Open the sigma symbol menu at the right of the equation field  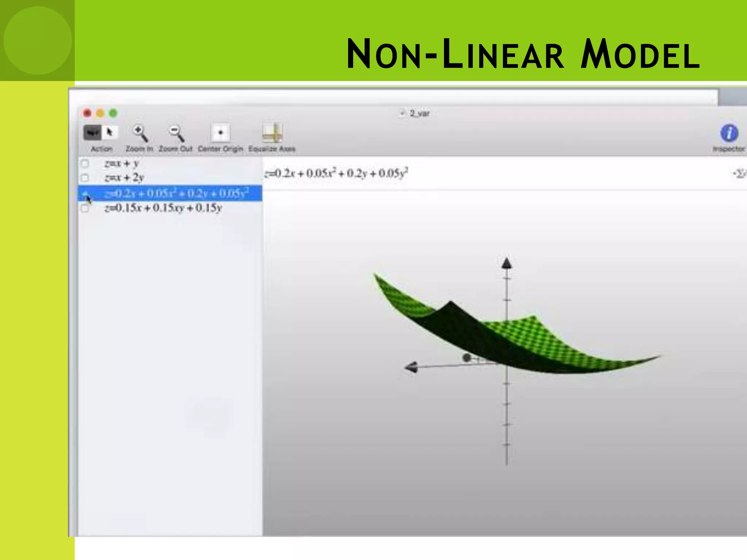[x=740, y=174]
